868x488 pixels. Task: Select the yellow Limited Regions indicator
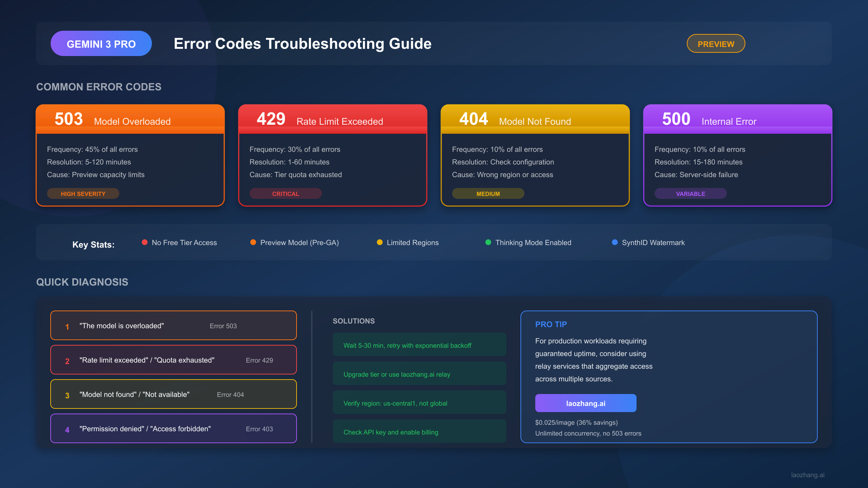point(379,242)
